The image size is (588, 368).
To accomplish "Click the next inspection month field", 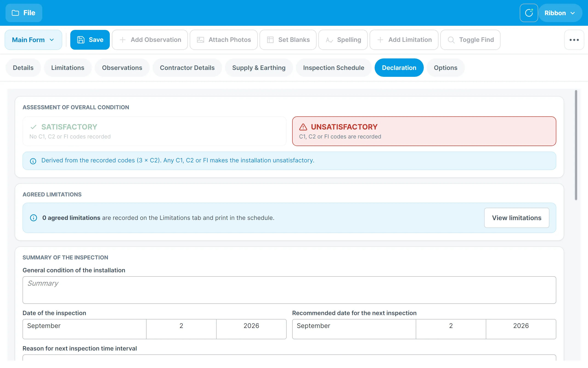I will tap(354, 329).
